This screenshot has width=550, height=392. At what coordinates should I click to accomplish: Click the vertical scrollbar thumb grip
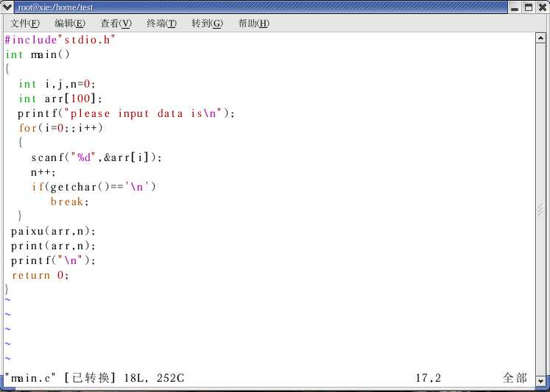point(540,209)
